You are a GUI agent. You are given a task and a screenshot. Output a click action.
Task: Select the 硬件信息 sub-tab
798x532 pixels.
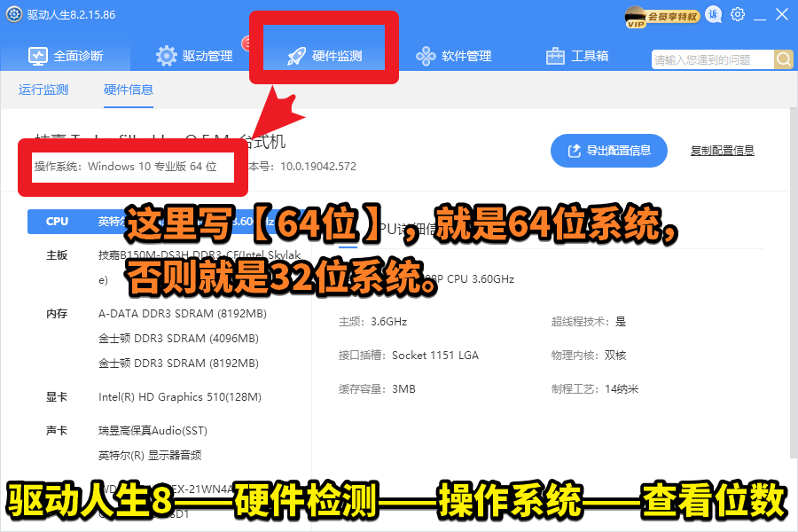tap(129, 90)
